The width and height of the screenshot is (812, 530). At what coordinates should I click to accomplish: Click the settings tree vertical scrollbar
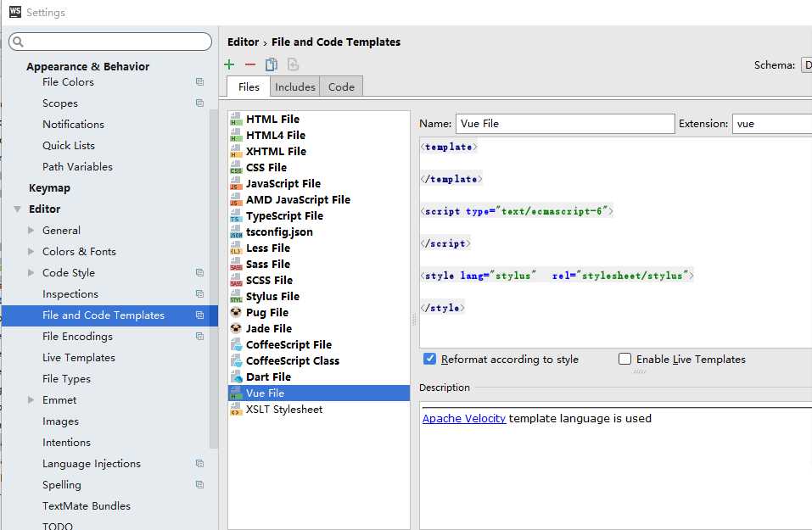coord(213,280)
